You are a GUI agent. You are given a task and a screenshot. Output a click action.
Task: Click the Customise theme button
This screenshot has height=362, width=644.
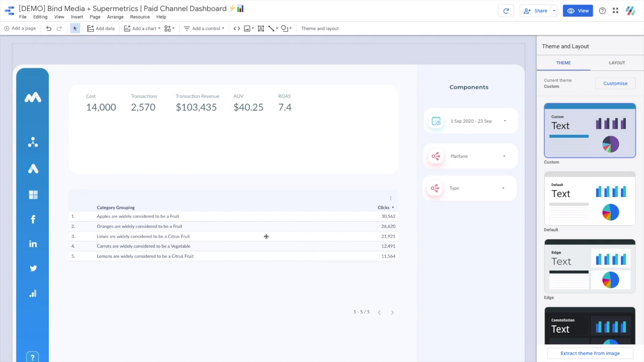[615, 83]
